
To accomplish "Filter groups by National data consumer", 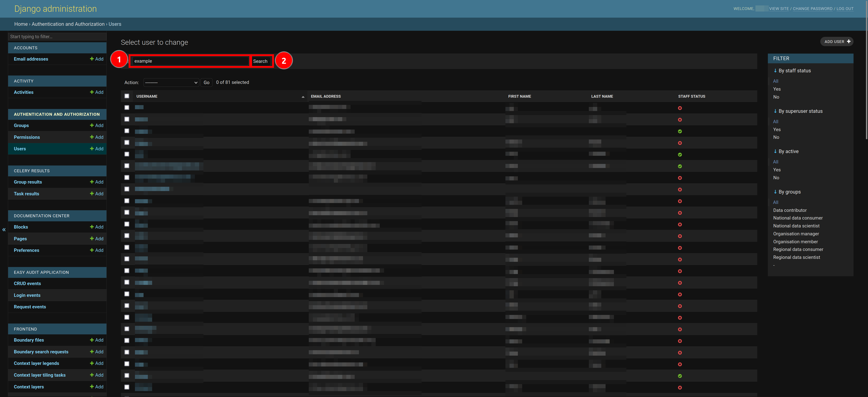I will tap(797, 218).
